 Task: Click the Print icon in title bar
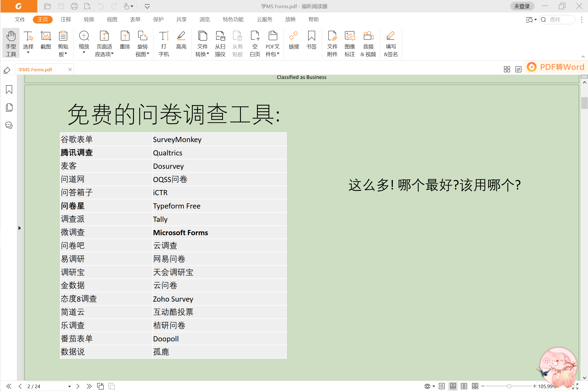(x=74, y=6)
